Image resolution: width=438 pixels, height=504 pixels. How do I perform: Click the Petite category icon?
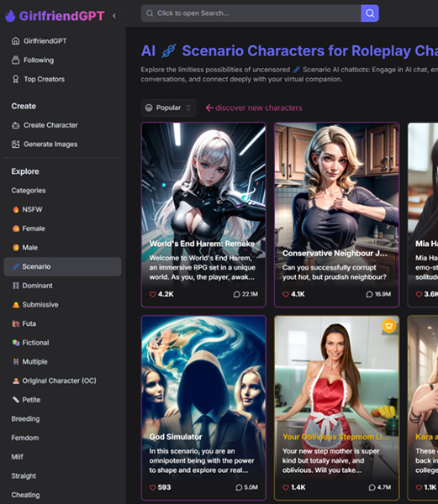pos(16,400)
